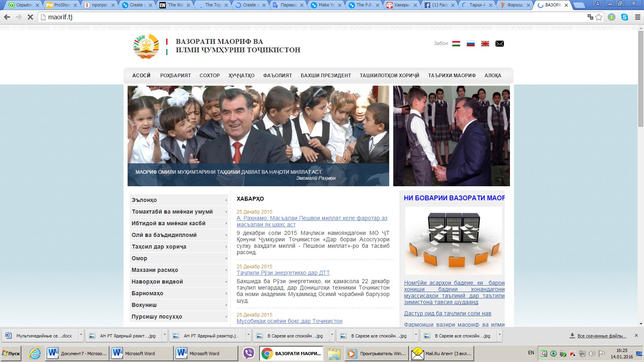Launch Viber from the taskbar
Screen dimensions: 644x362
(249, 354)
